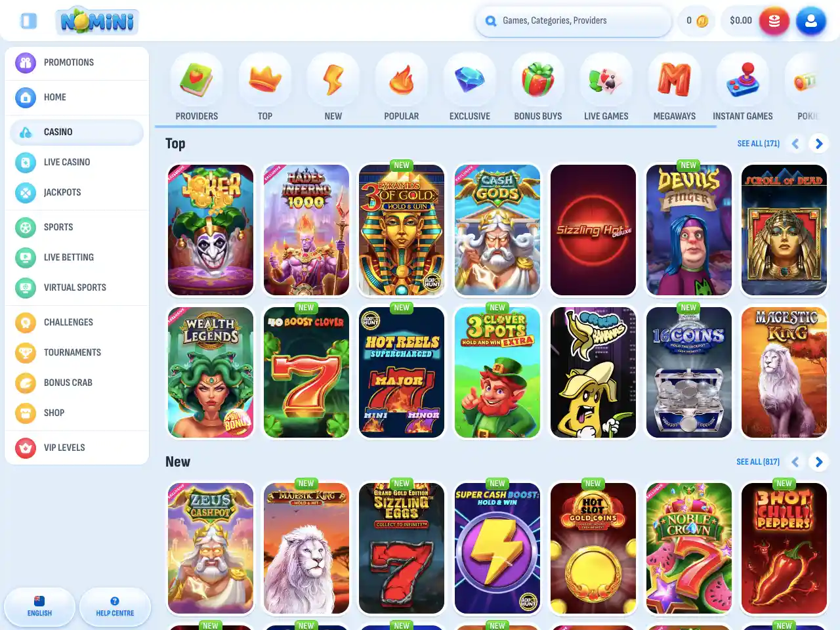Screen dimensions: 840x630
Task: Launch the Sizzling Hot deluxe game thumbnail
Action: (x=593, y=230)
